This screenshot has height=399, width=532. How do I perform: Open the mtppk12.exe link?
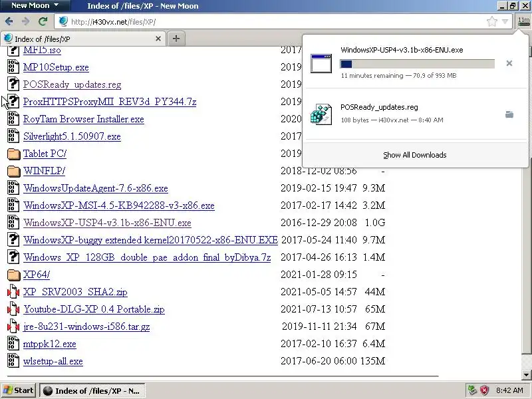pyautogui.click(x=49, y=344)
